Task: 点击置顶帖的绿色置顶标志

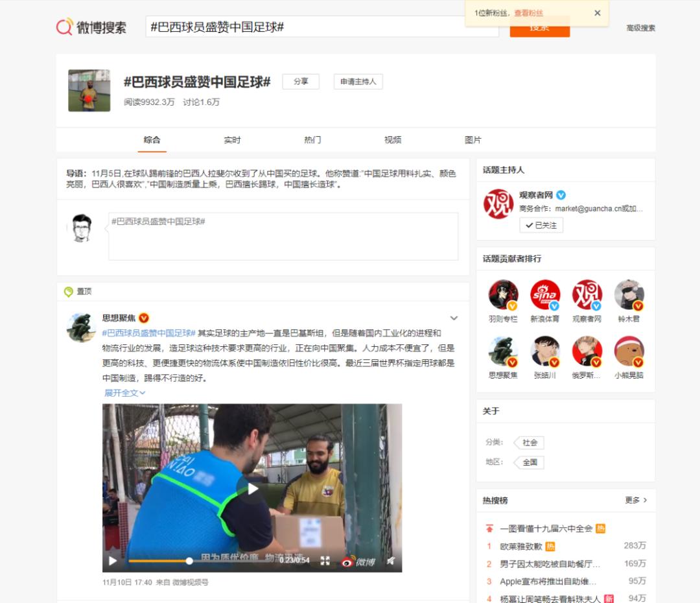Action: point(69,292)
